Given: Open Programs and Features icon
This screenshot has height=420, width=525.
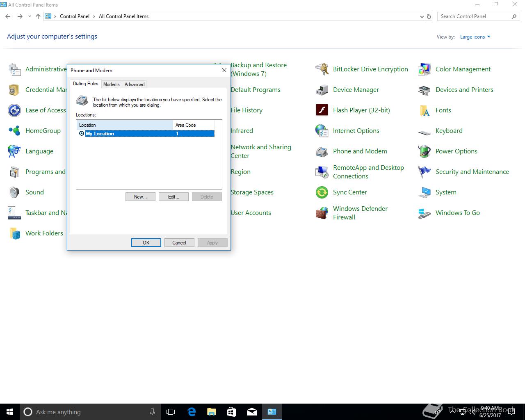Looking at the screenshot, I should tap(15, 172).
